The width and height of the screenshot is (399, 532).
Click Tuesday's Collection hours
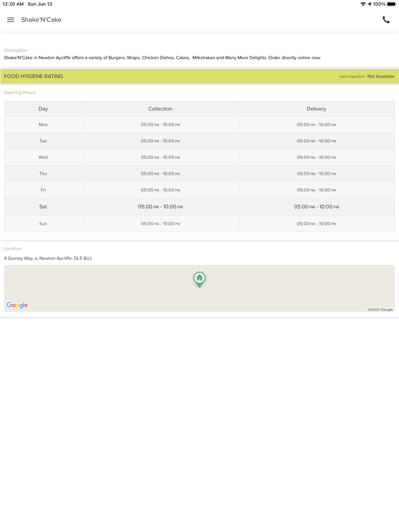coord(160,141)
